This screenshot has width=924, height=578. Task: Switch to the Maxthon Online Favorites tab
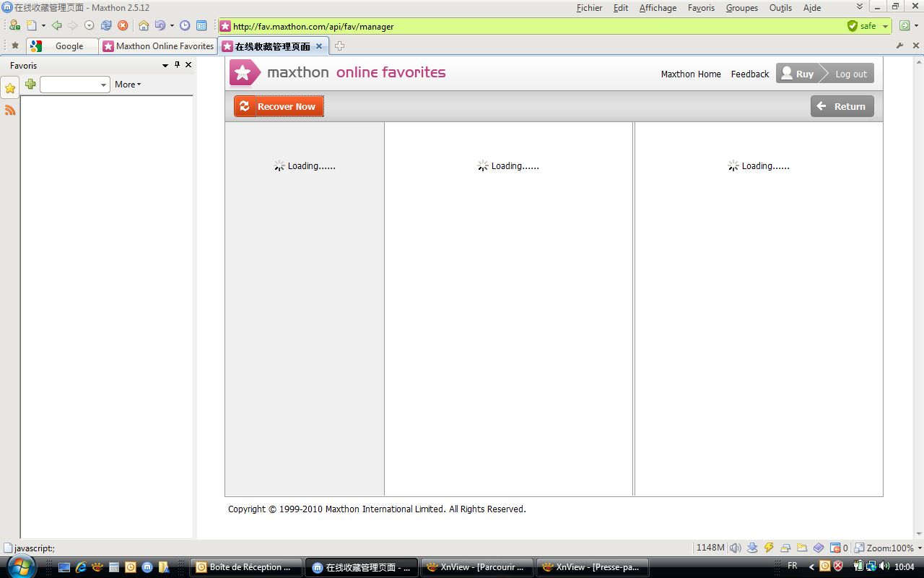[x=158, y=46]
